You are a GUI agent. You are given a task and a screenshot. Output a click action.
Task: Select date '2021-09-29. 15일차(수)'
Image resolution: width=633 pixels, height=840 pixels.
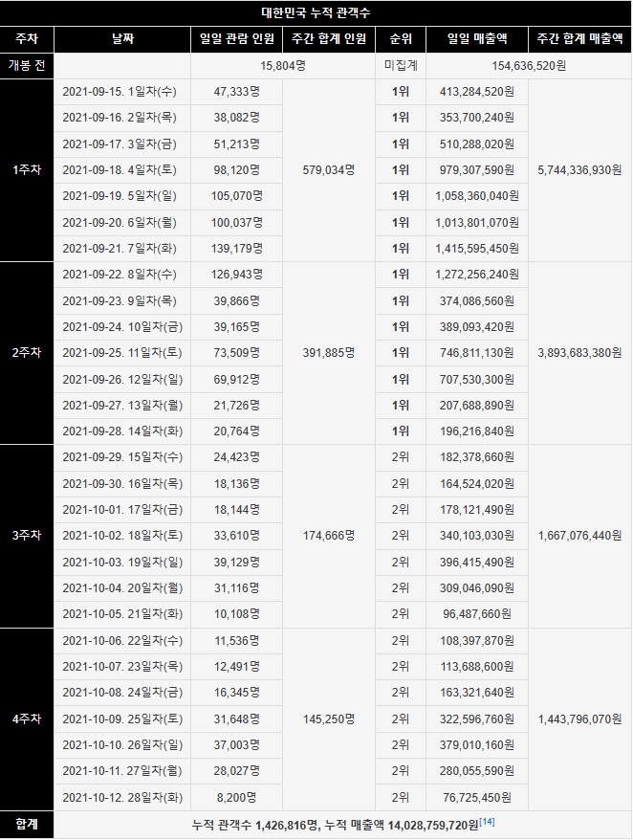[122, 457]
